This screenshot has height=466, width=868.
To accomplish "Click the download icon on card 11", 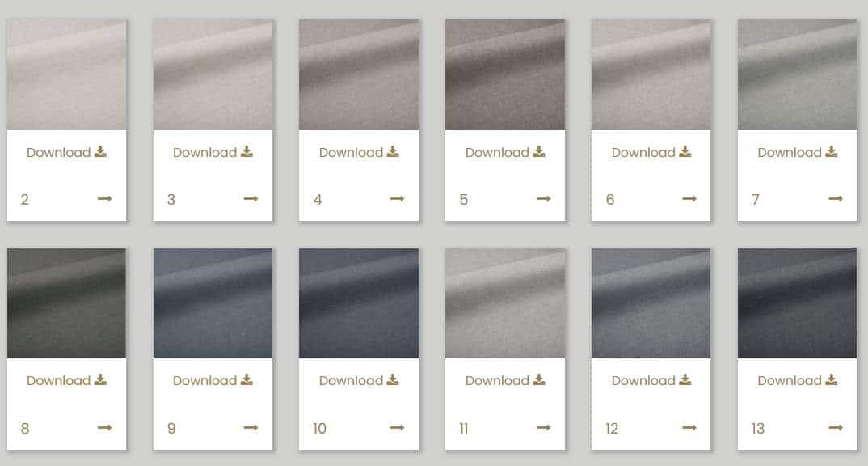I will click(x=538, y=379).
